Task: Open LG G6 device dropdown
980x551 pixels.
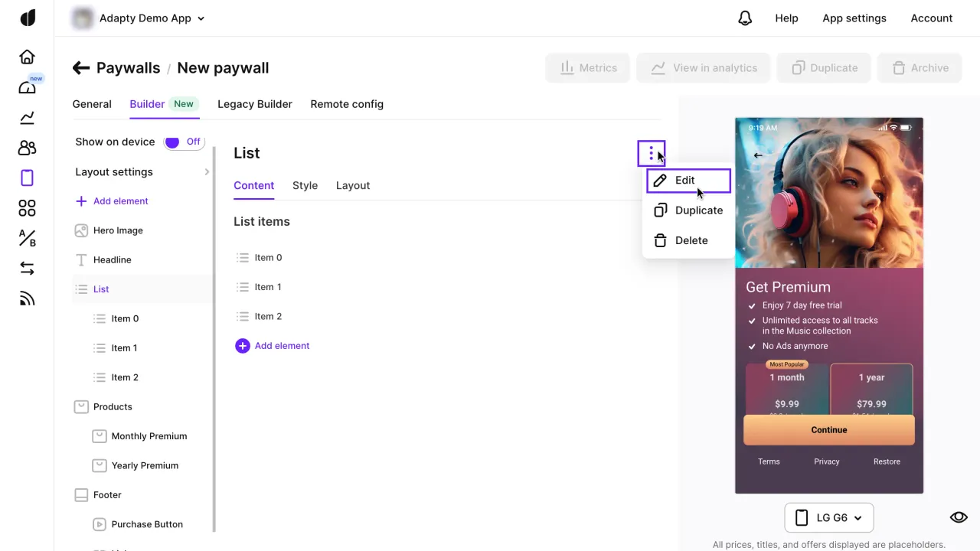Action: coord(829,518)
